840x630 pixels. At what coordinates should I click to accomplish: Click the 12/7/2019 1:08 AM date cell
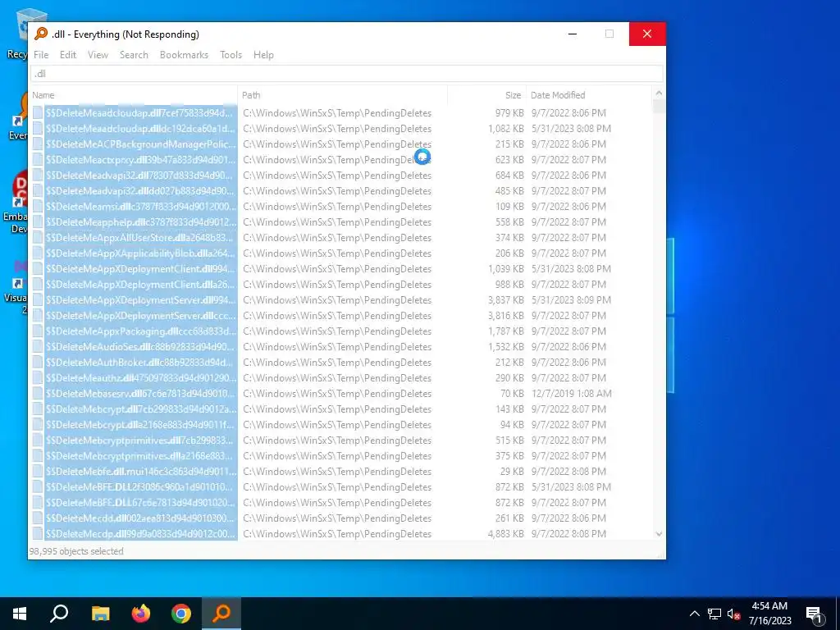[x=571, y=393]
